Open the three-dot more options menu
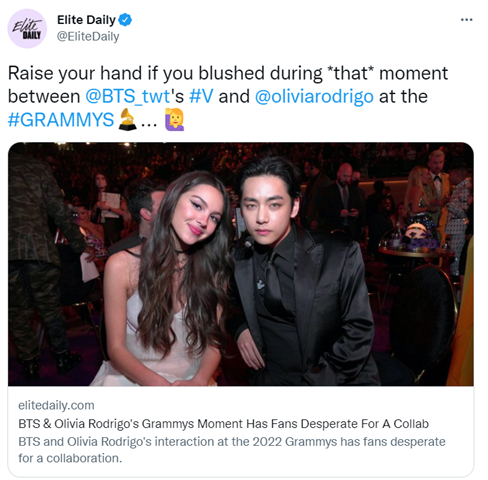Screen dimensions: 488x480 [x=466, y=20]
